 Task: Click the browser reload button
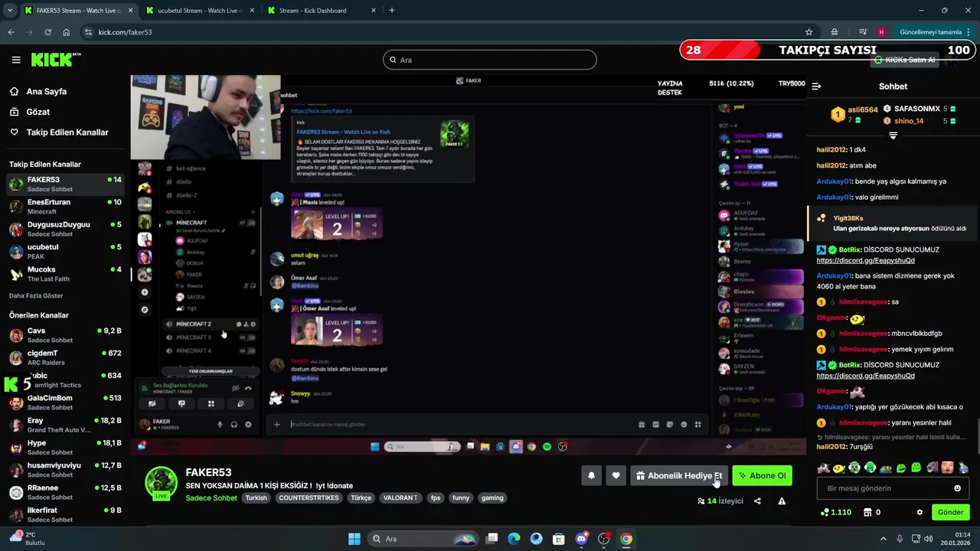[47, 32]
